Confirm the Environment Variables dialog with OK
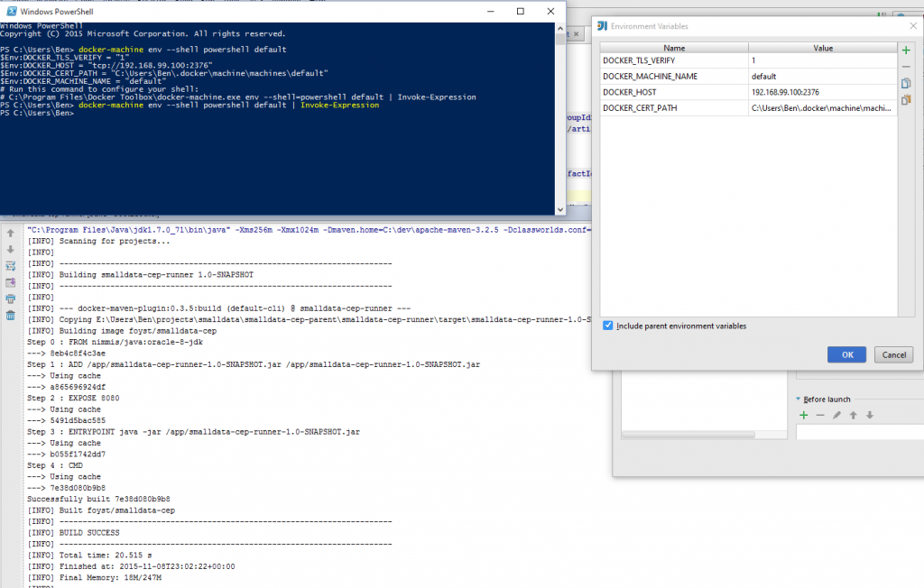 845,354
